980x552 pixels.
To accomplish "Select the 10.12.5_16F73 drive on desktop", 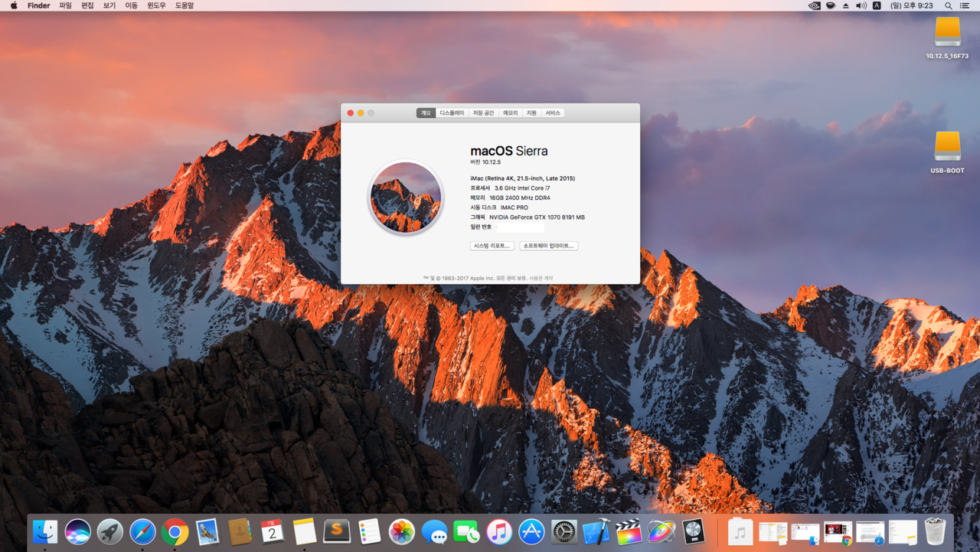I will coord(947,38).
